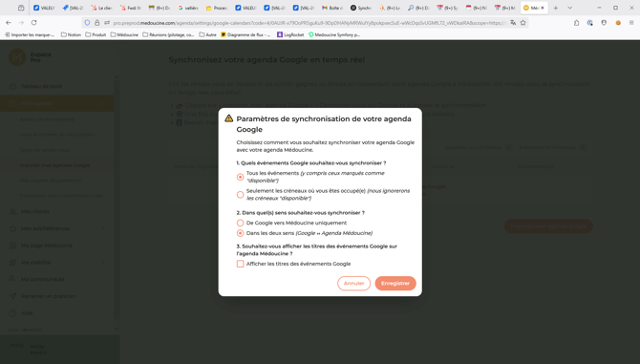Open the Médoucine bookmarks folder

coord(124,34)
